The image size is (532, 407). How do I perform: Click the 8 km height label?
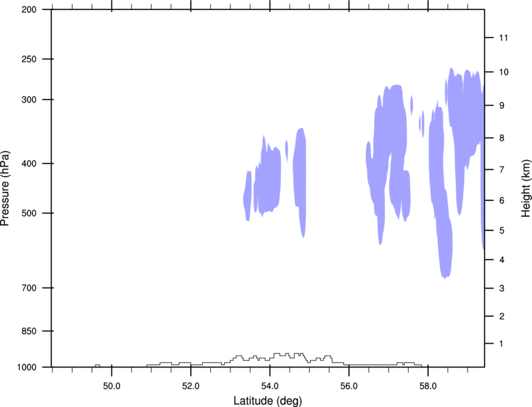(x=502, y=138)
